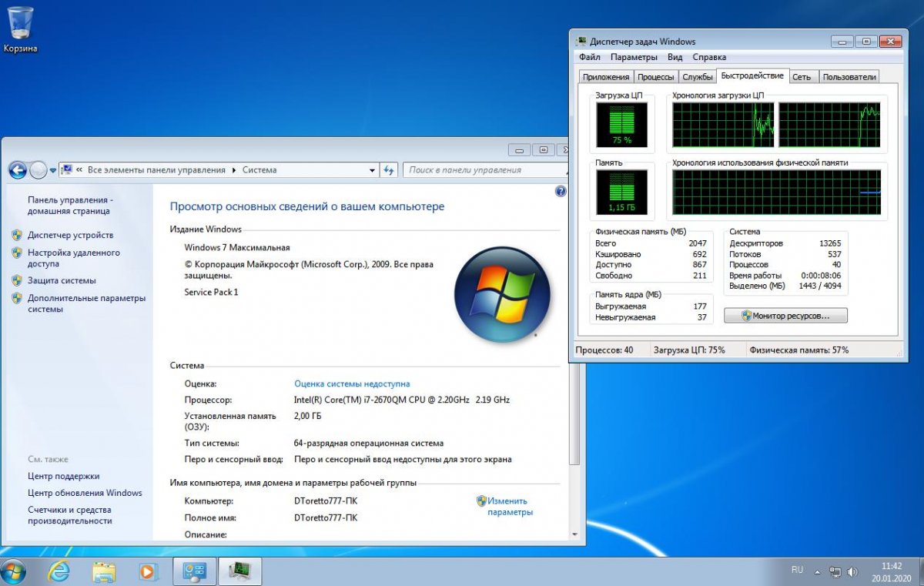Click shield icon beside 'Дополнительные параметры системы'
The width and height of the screenshot is (924, 586).
pos(17,298)
